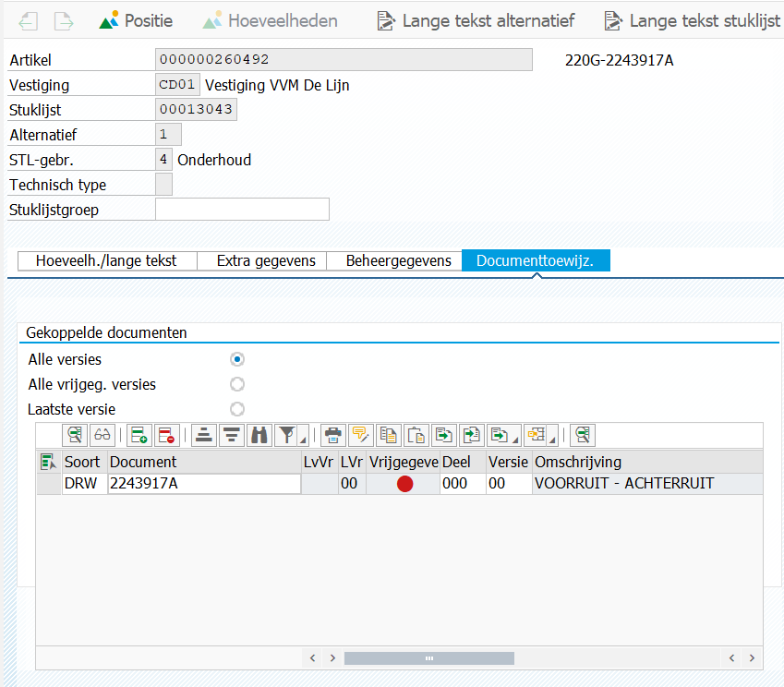Select the row header of DRW row
Screen dimensions: 784x687
(x=49, y=484)
